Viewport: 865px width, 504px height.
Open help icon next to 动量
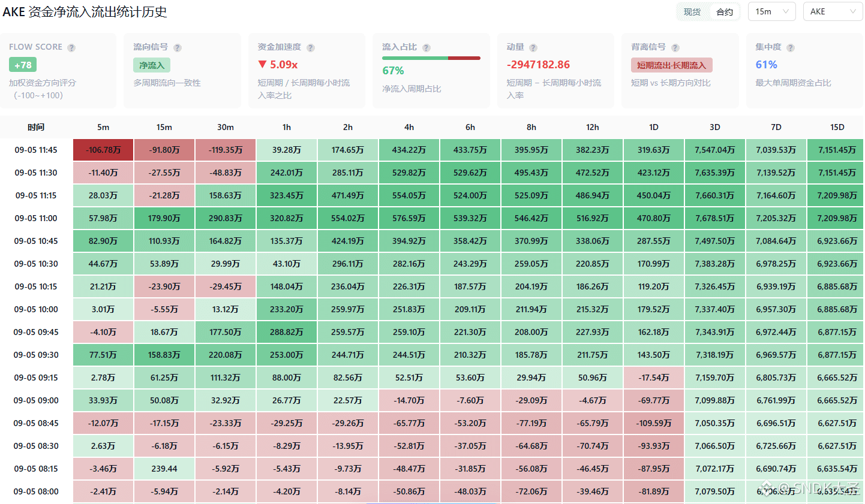tap(533, 48)
